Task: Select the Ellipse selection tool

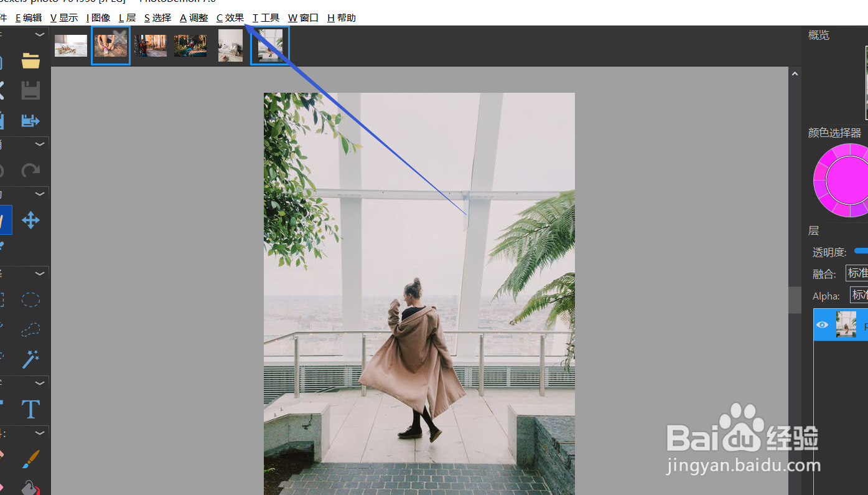Action: pos(30,299)
